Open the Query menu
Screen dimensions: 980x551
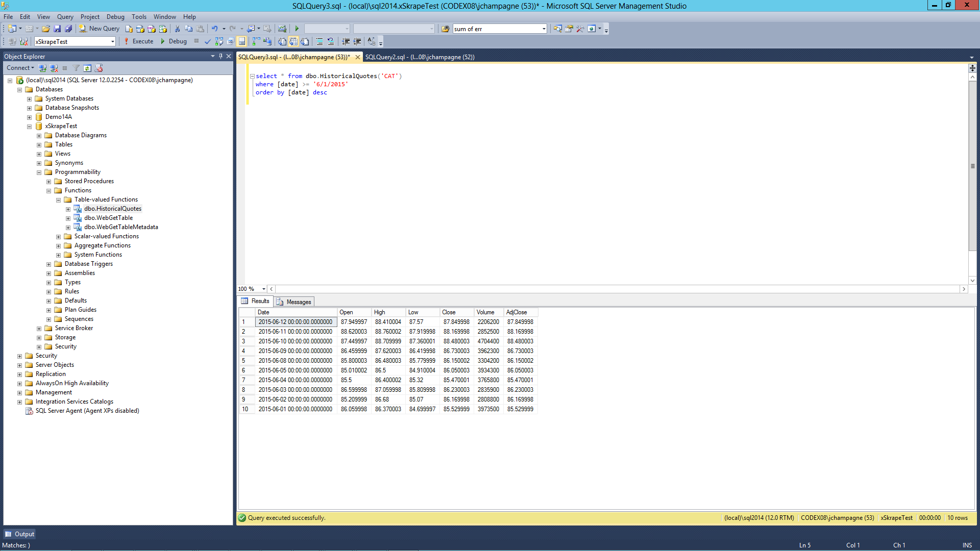point(65,16)
